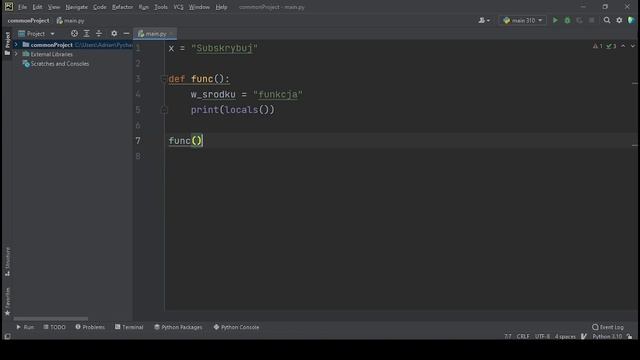Place cursor on 'print(locals())' line
640x360 pixels.
[x=233, y=110]
